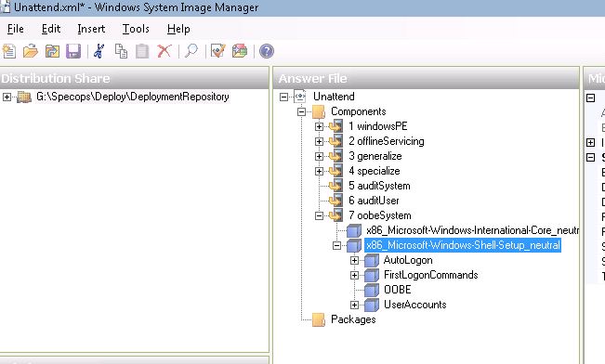Click the Paste clipboard icon
Viewport: 605px width, 364px height.
142,51
